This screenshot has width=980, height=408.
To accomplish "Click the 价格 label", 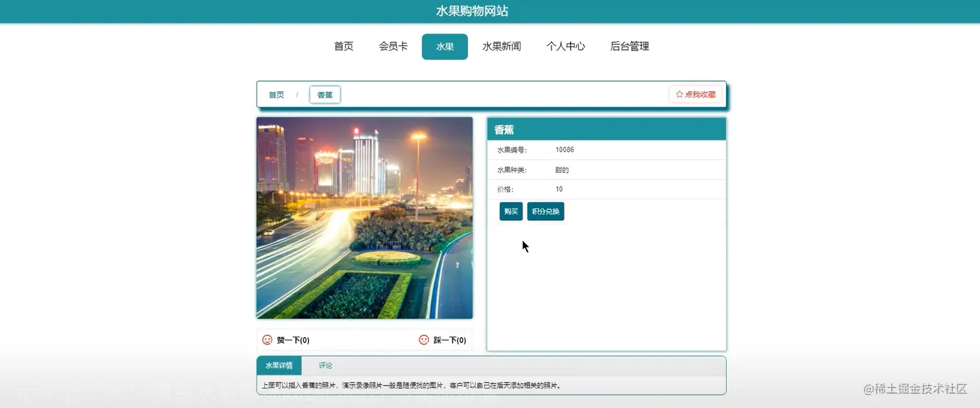I will [x=505, y=189].
